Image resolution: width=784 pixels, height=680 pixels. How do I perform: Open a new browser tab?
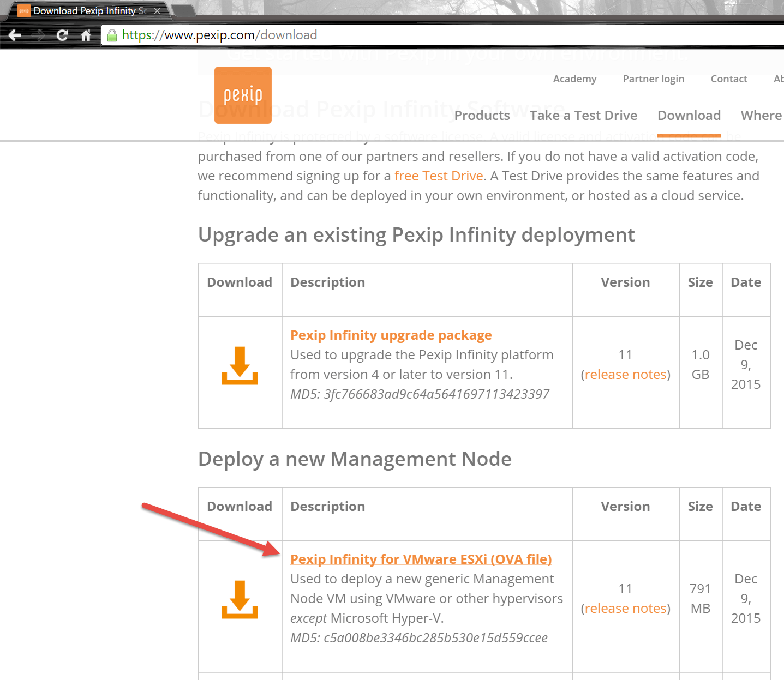point(184,11)
